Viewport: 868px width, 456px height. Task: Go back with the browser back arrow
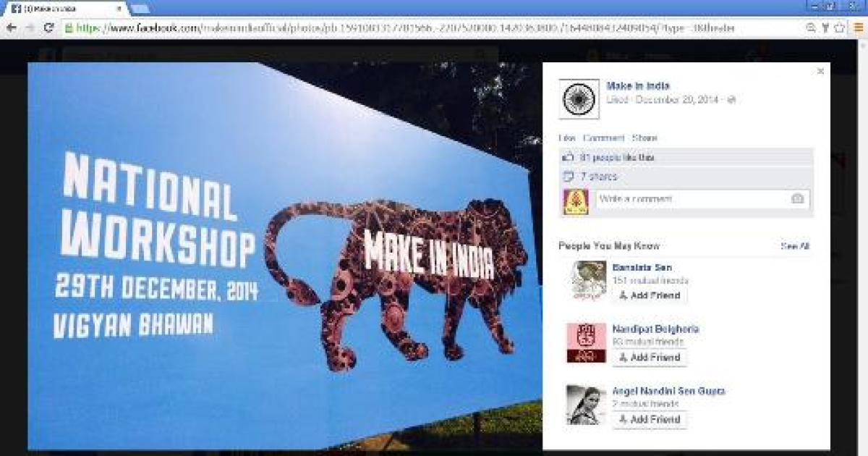click(x=12, y=28)
